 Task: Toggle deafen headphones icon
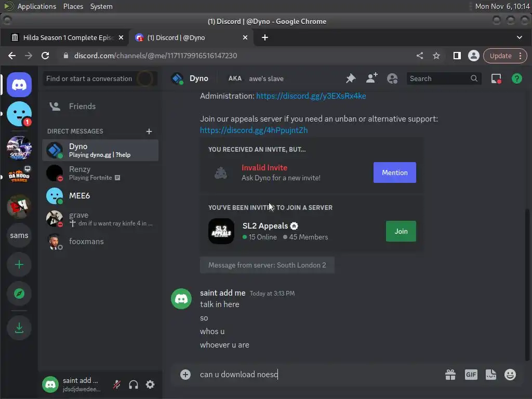[x=134, y=384]
